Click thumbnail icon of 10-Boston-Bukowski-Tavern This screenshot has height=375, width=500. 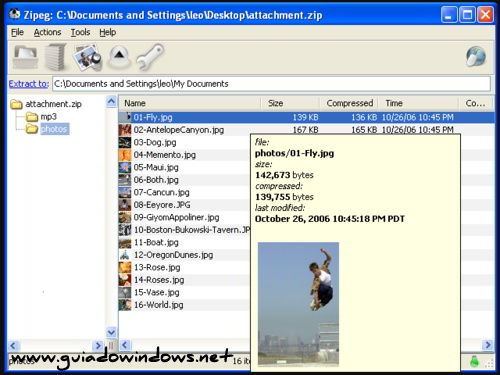(125, 230)
